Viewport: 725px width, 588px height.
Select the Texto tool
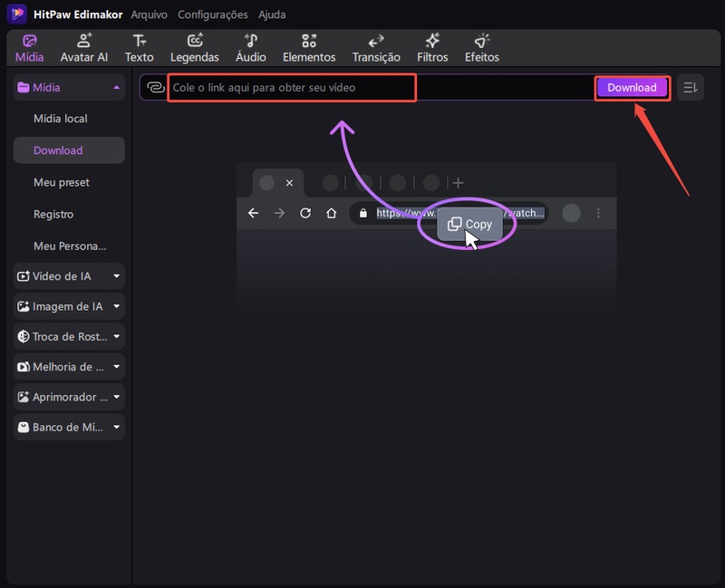140,48
